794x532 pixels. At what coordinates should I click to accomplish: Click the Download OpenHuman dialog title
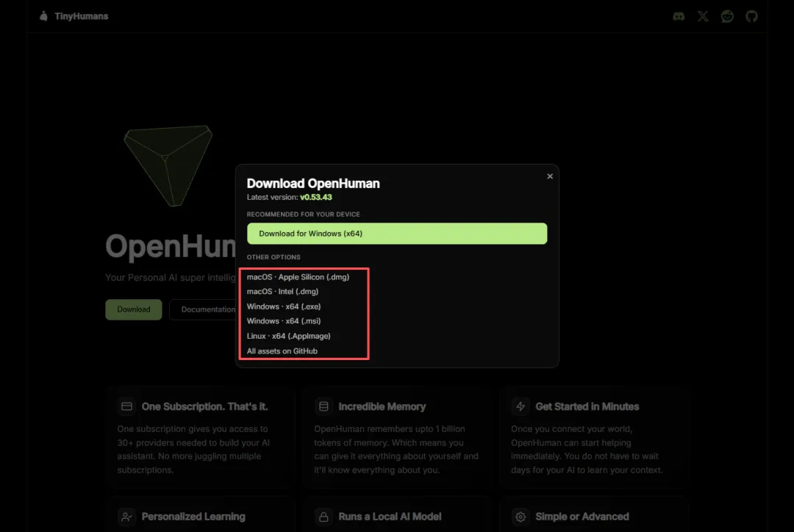(x=313, y=183)
